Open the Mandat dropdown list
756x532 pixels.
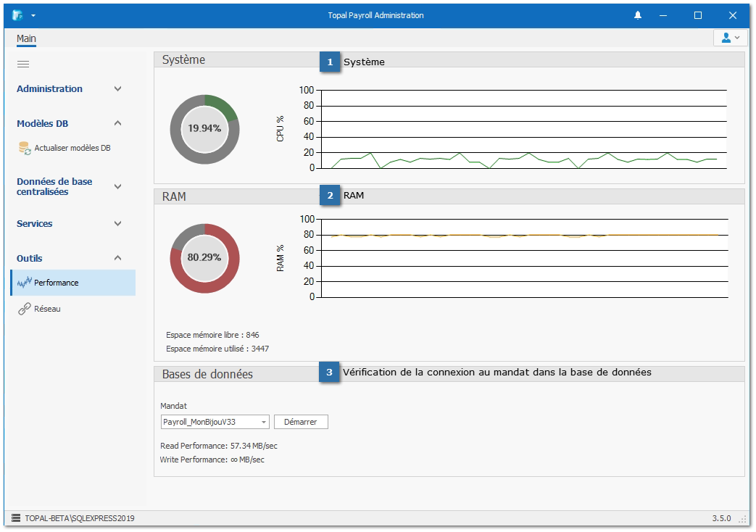click(x=264, y=422)
